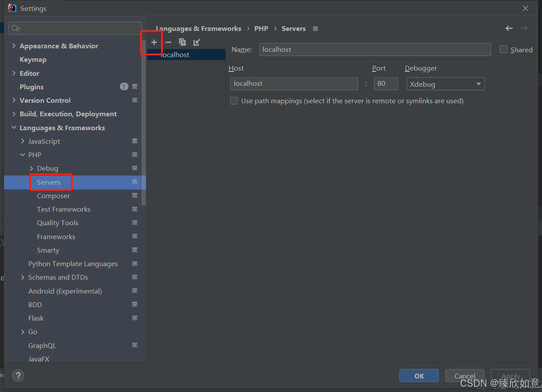The image size is (542, 392).
Task: Import servers via the import icon
Action: tap(196, 42)
